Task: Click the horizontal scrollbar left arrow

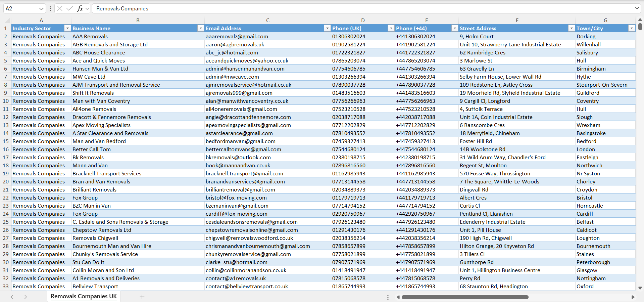Action: (398, 297)
